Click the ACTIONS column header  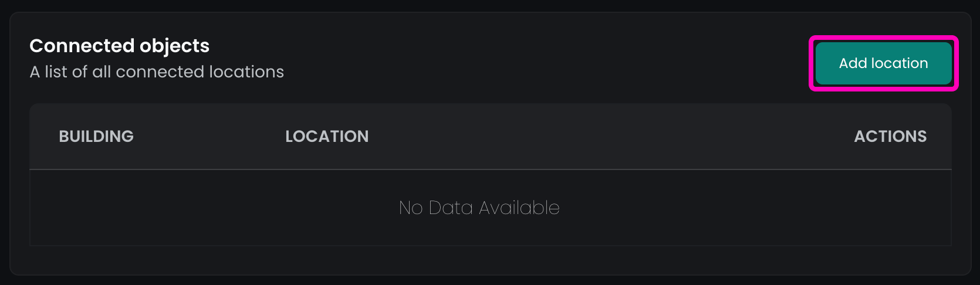pos(890,137)
